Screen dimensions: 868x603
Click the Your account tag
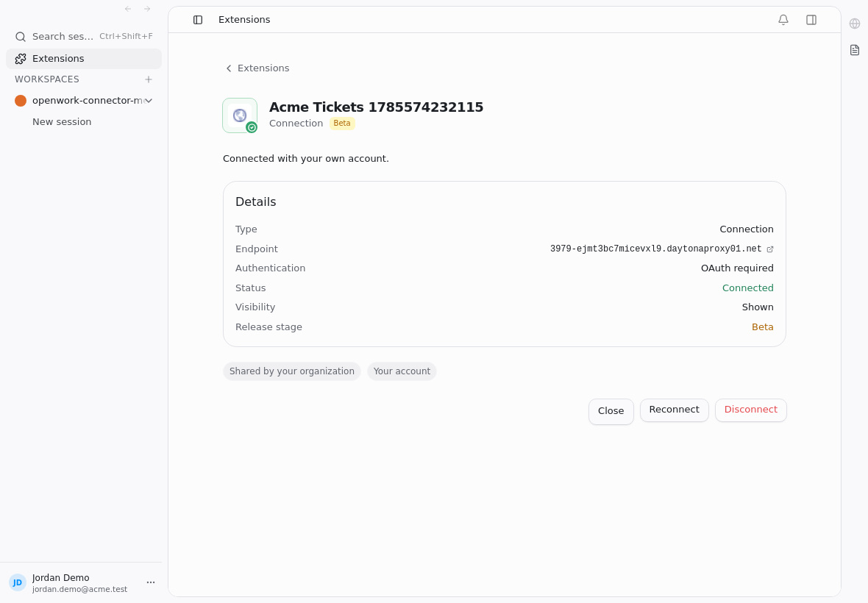coord(402,371)
